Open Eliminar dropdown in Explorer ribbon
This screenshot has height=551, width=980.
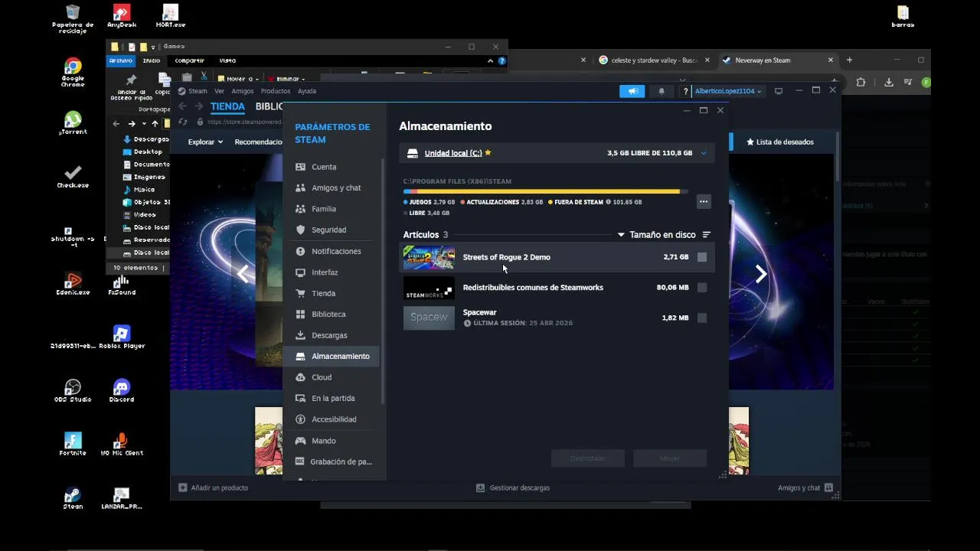coord(286,79)
